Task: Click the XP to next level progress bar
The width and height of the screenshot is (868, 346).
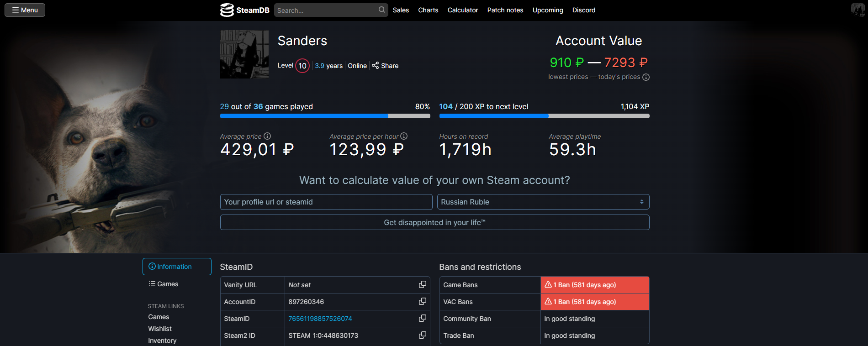Action: click(544, 116)
